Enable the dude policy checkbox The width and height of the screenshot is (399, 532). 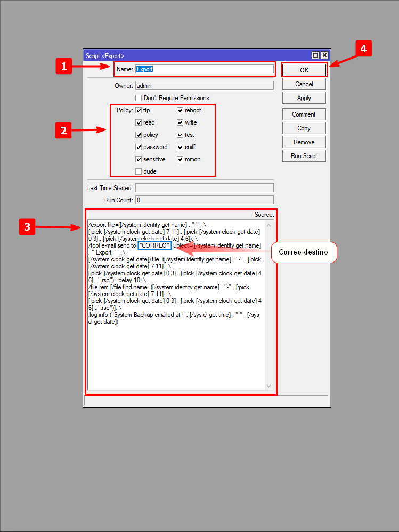point(139,171)
